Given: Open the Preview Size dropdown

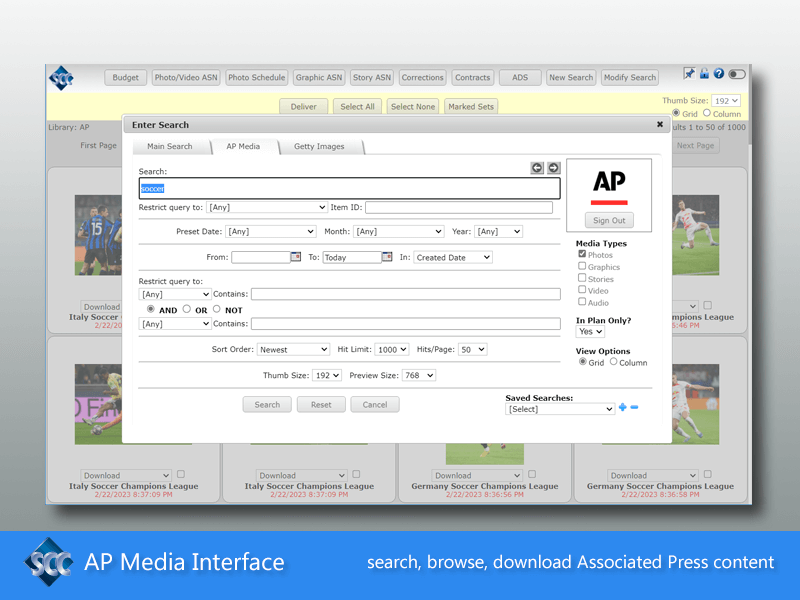Looking at the screenshot, I should [419, 376].
